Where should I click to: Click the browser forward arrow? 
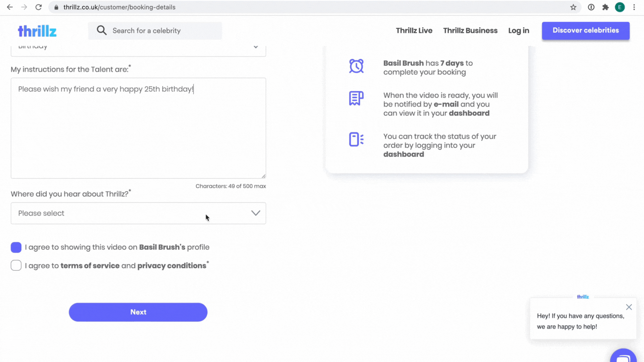[x=24, y=7]
